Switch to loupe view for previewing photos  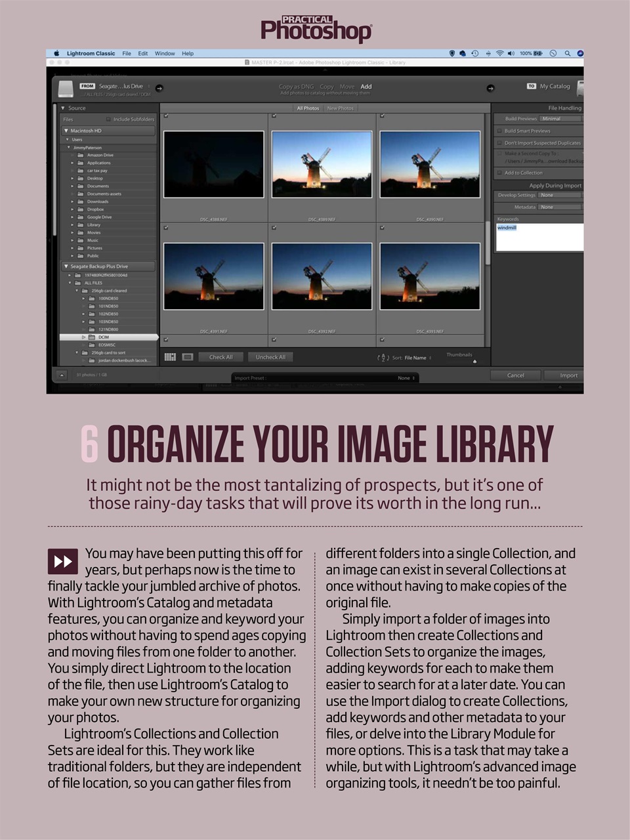tap(187, 356)
